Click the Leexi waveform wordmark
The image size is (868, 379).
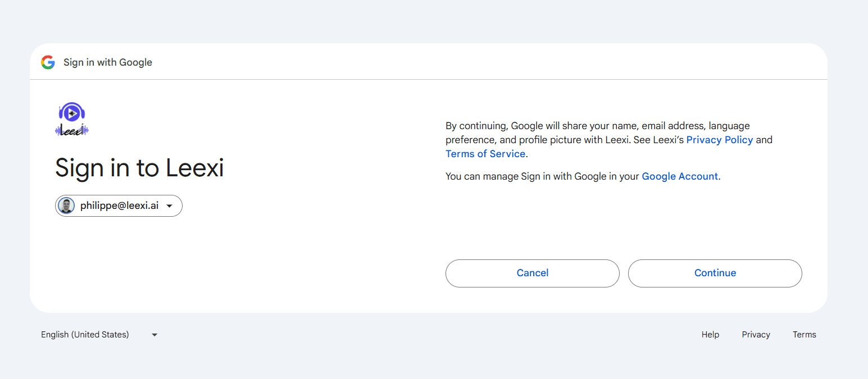pos(72,131)
